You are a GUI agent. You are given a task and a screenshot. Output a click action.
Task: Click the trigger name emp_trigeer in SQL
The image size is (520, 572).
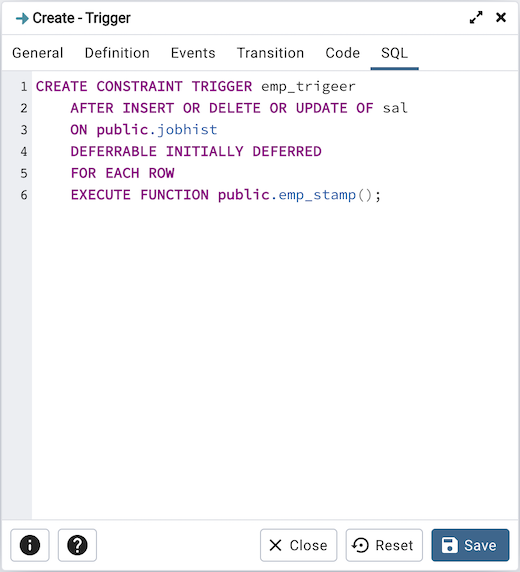(x=308, y=86)
